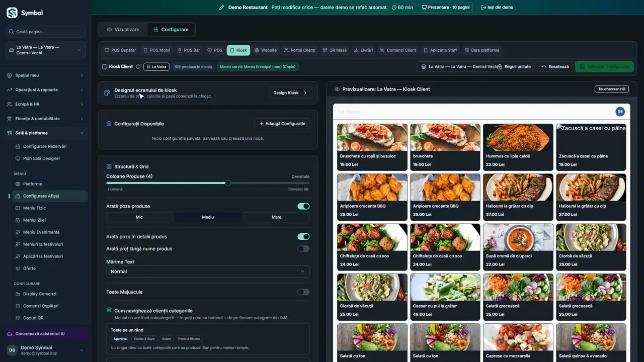
Task: Open the Supă cremă de ciuperci product card
Action: point(518,247)
